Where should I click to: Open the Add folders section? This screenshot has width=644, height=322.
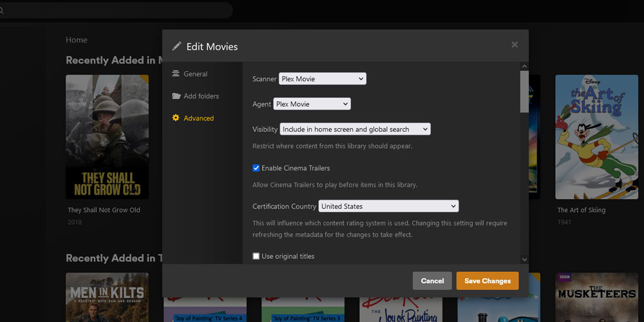click(201, 96)
